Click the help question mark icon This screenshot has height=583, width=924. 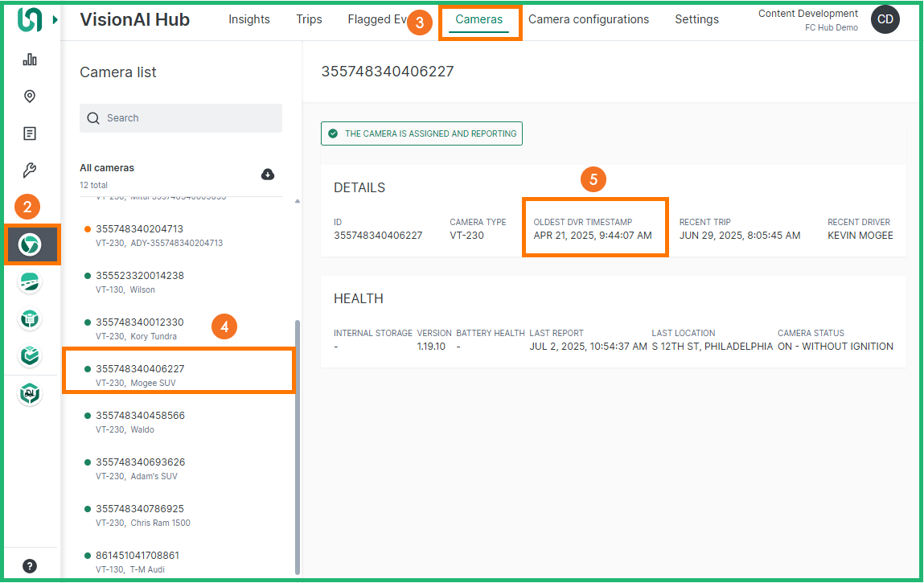(30, 565)
